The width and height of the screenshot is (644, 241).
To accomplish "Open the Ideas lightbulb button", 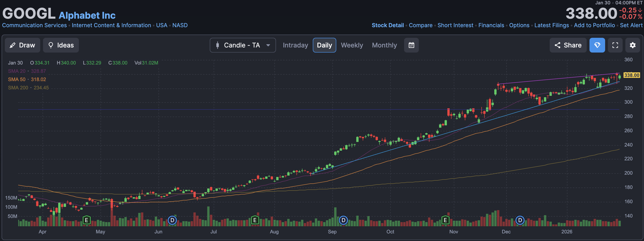I will pyautogui.click(x=61, y=45).
